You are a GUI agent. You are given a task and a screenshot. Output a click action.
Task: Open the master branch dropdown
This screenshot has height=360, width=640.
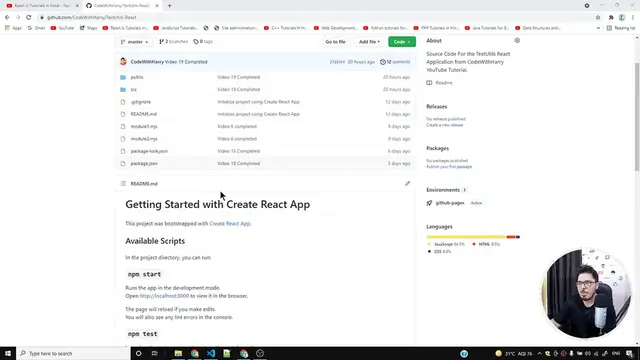pyautogui.click(x=134, y=42)
